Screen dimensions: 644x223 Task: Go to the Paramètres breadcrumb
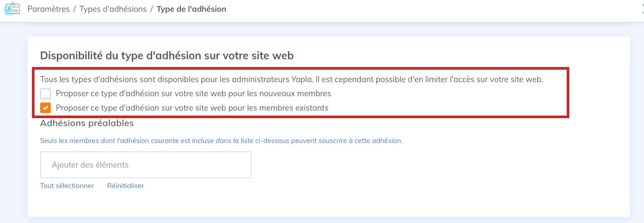pyautogui.click(x=49, y=9)
